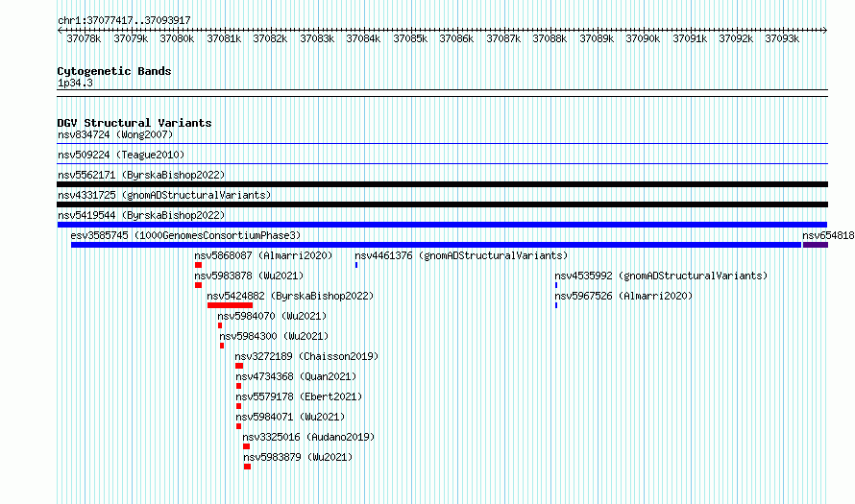Image resolution: width=855 pixels, height=504 pixels.
Task: Click the red block under nsv5983878
Action: tap(199, 285)
